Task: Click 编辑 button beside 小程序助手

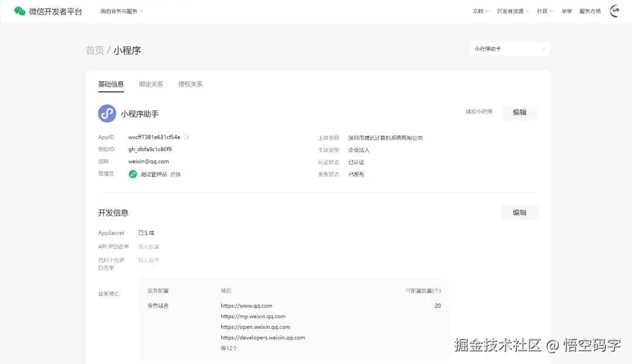Action: pyautogui.click(x=520, y=112)
